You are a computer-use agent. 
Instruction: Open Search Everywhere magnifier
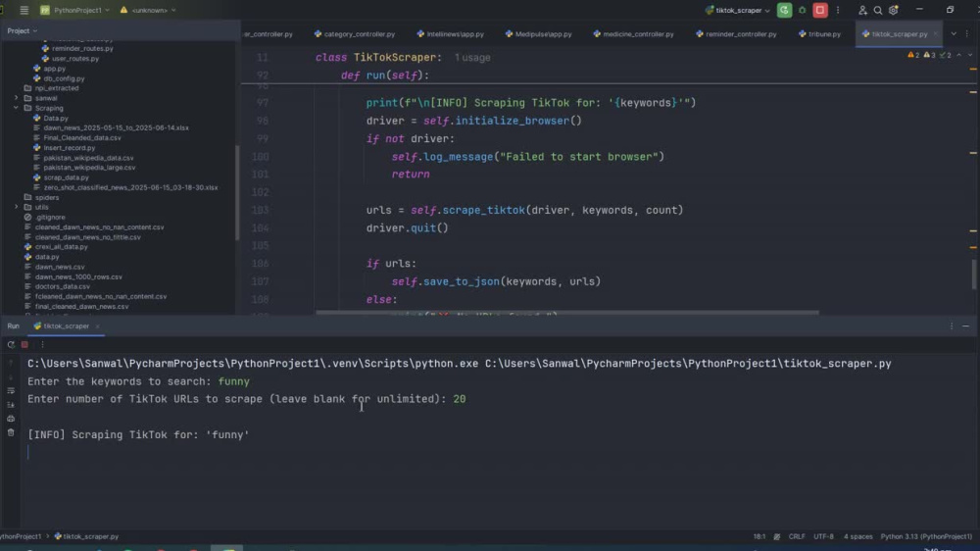tap(877, 10)
